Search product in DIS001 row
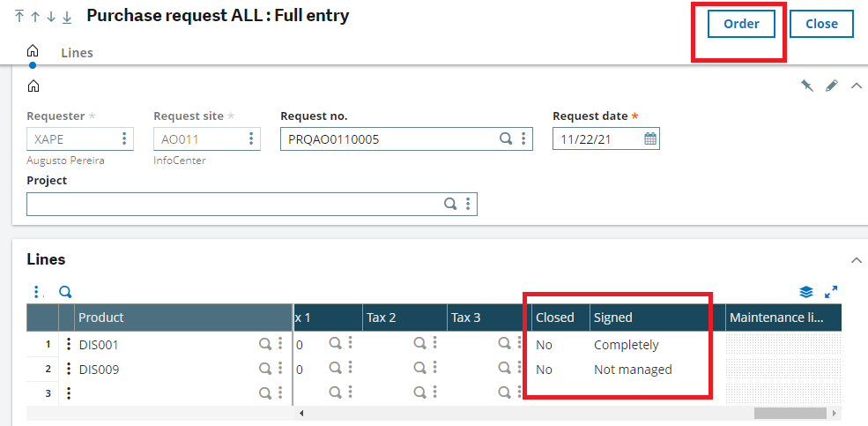This screenshot has height=426, width=868. [x=266, y=344]
